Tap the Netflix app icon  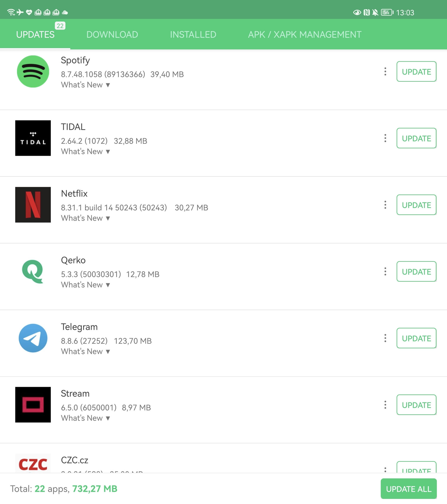pyautogui.click(x=33, y=205)
